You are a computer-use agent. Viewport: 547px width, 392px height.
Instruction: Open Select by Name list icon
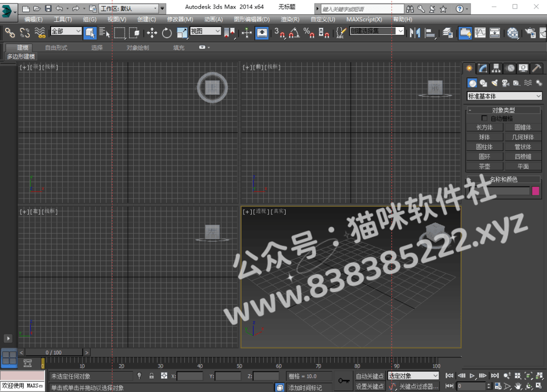pyautogui.click(x=104, y=33)
